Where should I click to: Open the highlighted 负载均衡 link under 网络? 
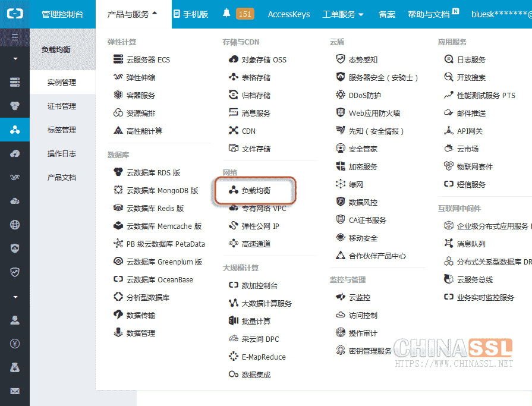coord(256,191)
